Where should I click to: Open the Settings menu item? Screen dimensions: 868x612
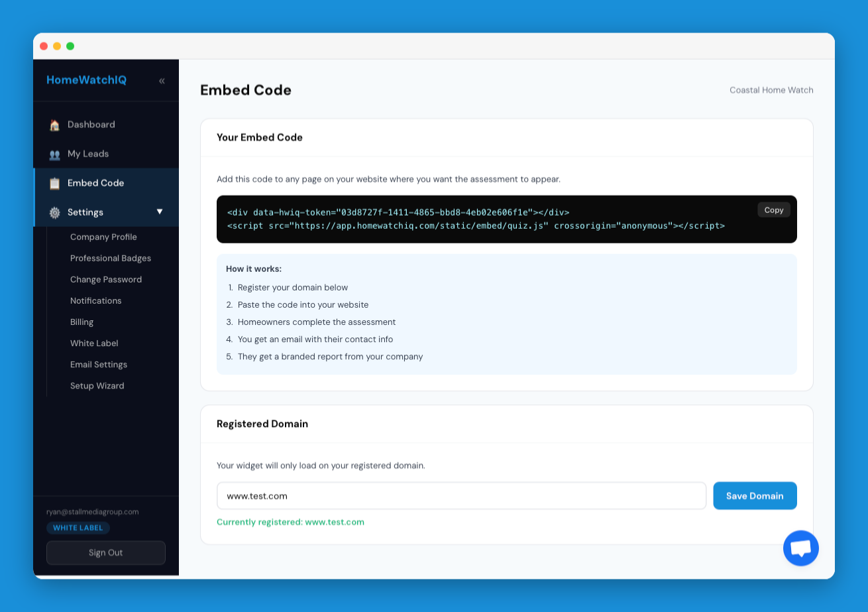pyautogui.click(x=106, y=212)
